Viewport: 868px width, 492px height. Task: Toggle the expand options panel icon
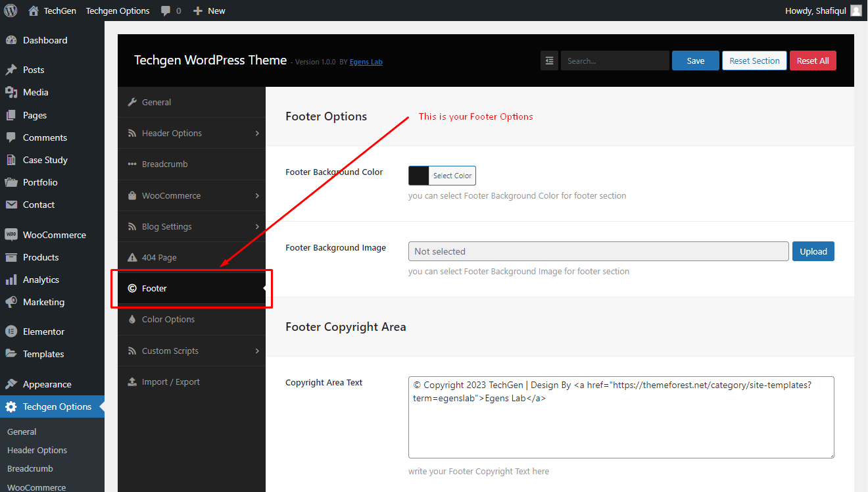click(549, 61)
